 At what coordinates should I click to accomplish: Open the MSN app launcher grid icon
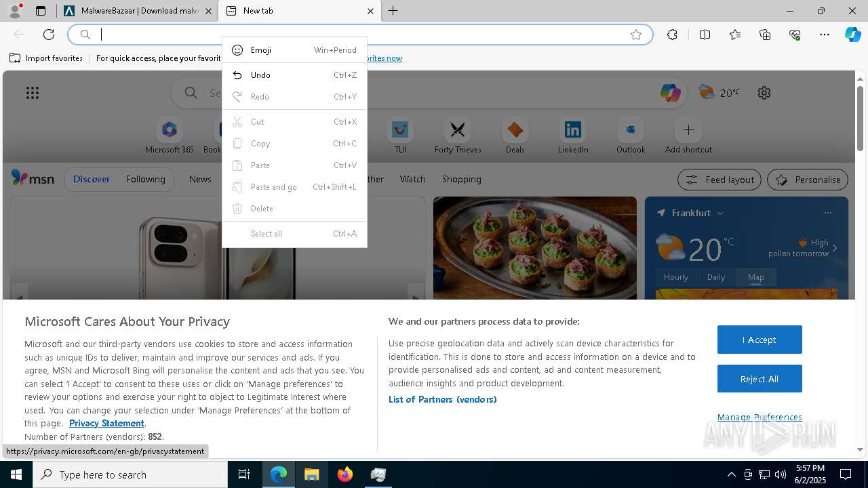(33, 93)
